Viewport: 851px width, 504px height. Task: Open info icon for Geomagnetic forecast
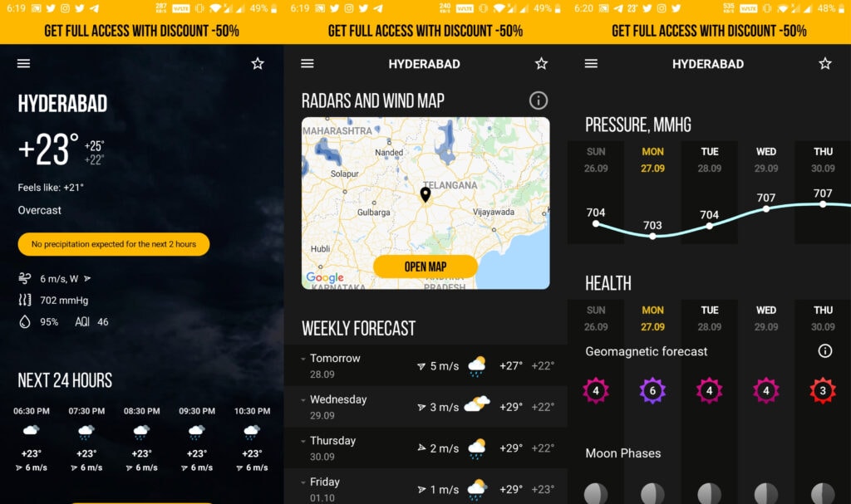pos(825,351)
